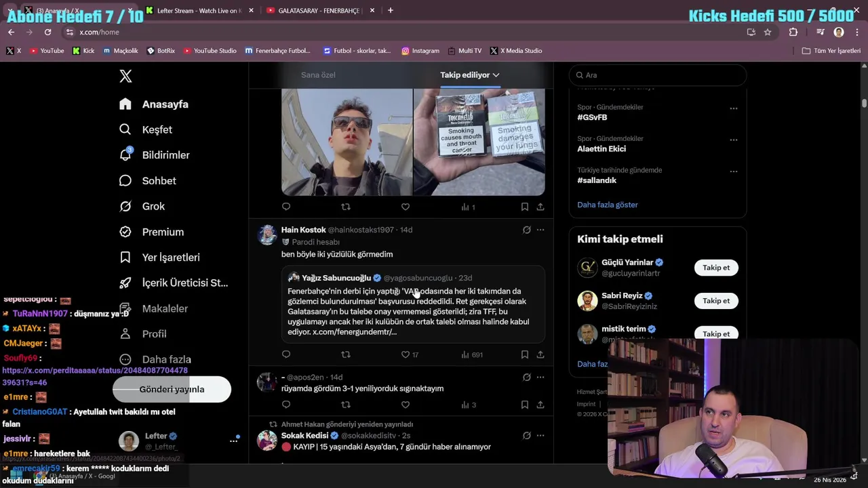Bookmark this page with star icon
868x488 pixels.
pyautogui.click(x=768, y=32)
